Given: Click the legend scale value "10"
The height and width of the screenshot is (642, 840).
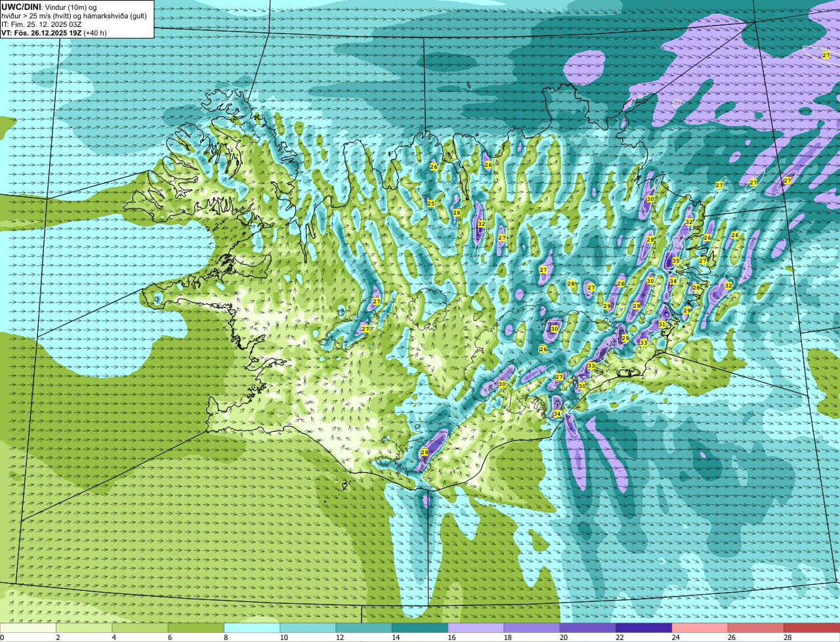Looking at the screenshot, I should tap(283, 637).
